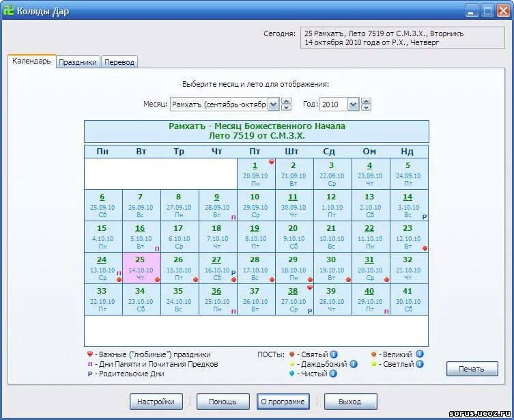Select day 35 cell dated 24.10.10

coord(180,300)
